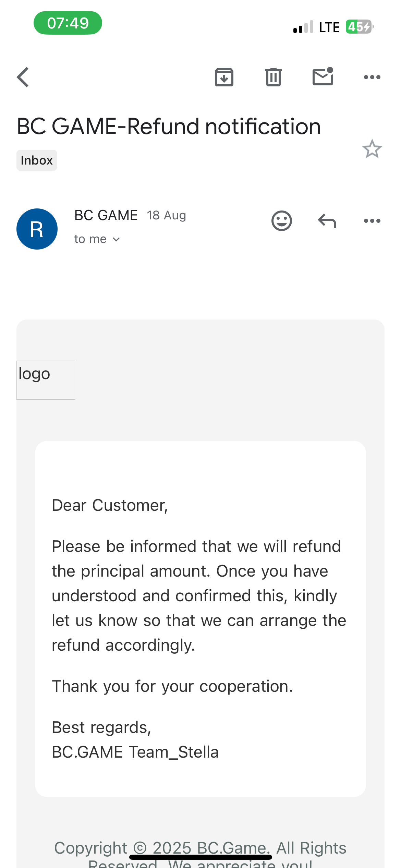Tap the email subject title
Viewport: 401px width, 868px height.
[x=169, y=126]
